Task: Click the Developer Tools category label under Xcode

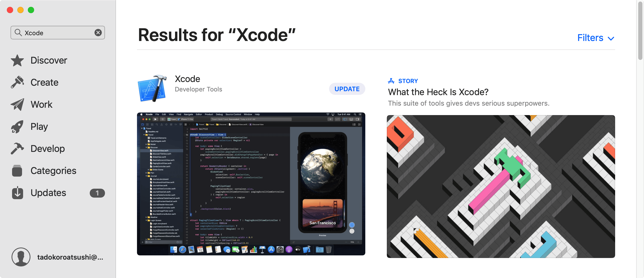Action: [x=198, y=89]
